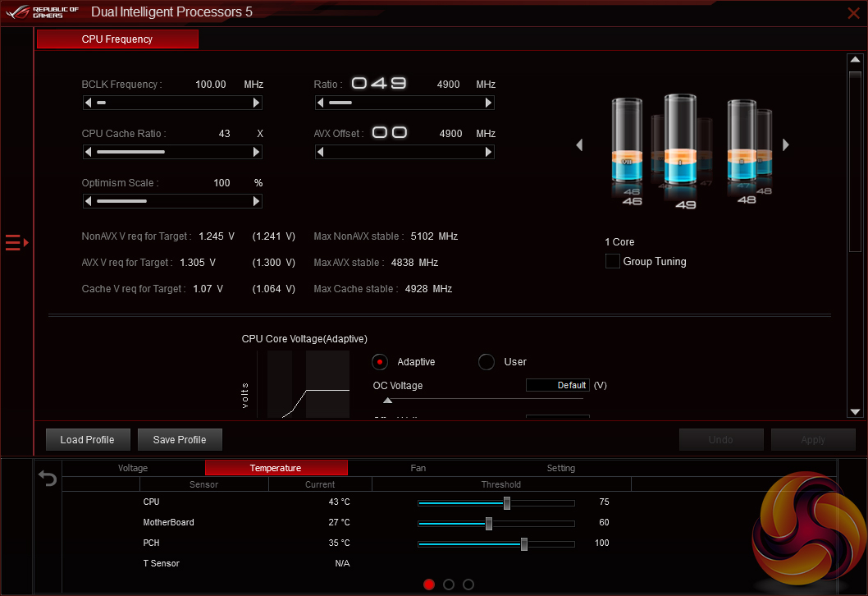Screen dimensions: 868x596
Task: Click the BCLK Frequency slider track
Action: point(172,103)
